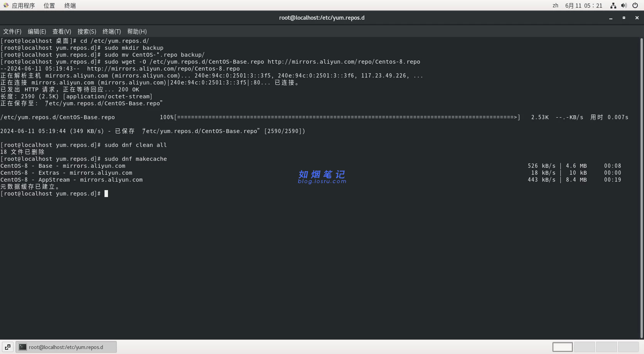Select root@localhost taskbar window button

pos(66,347)
